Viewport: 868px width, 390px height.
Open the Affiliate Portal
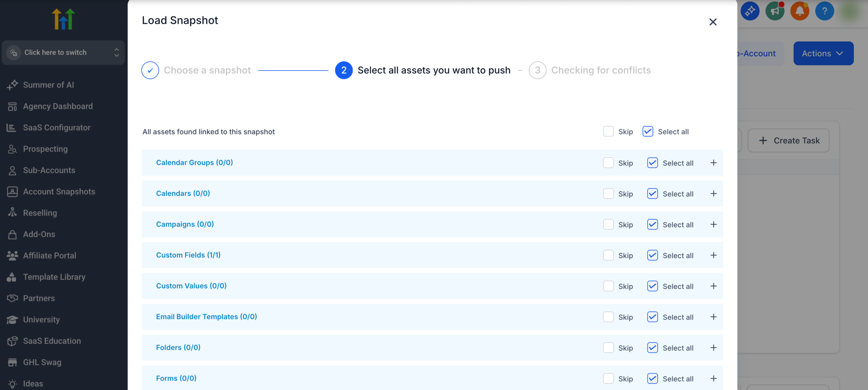pos(50,255)
